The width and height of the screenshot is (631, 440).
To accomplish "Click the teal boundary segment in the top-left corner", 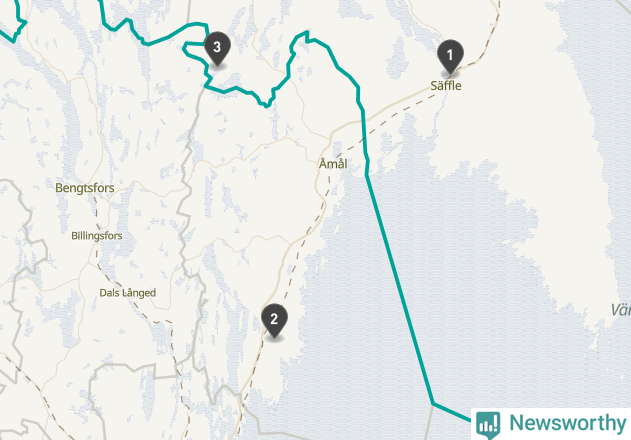I will click(x=16, y=24).
